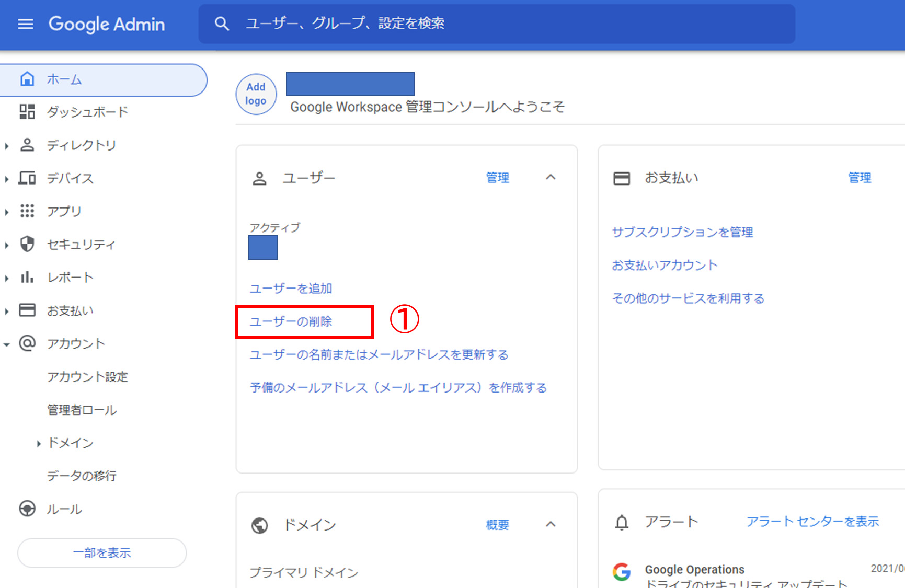The width and height of the screenshot is (905, 588).
Task: Click the Reports bar chart icon
Action: pos(27,277)
